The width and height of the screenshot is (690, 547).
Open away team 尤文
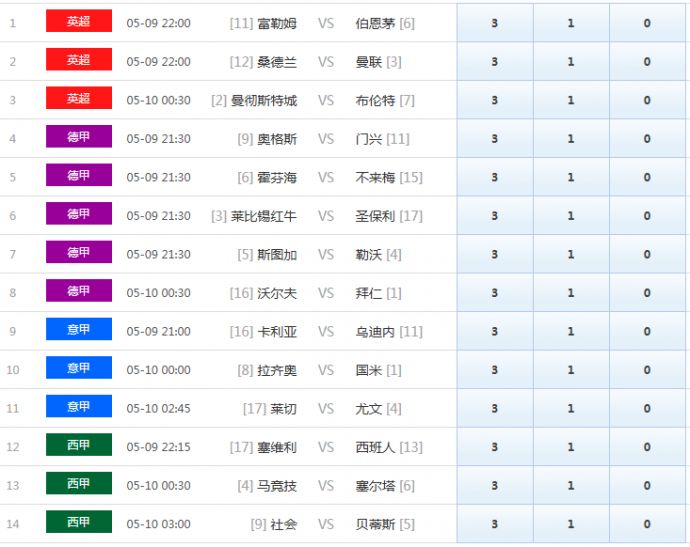[369, 408]
